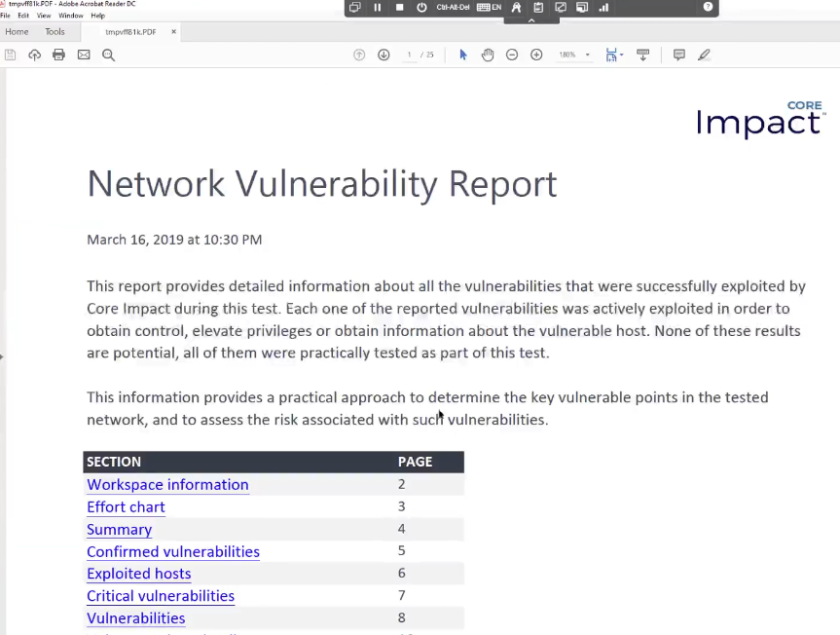This screenshot has height=635, width=840.
Task: Send file by email icon
Action: click(x=84, y=55)
